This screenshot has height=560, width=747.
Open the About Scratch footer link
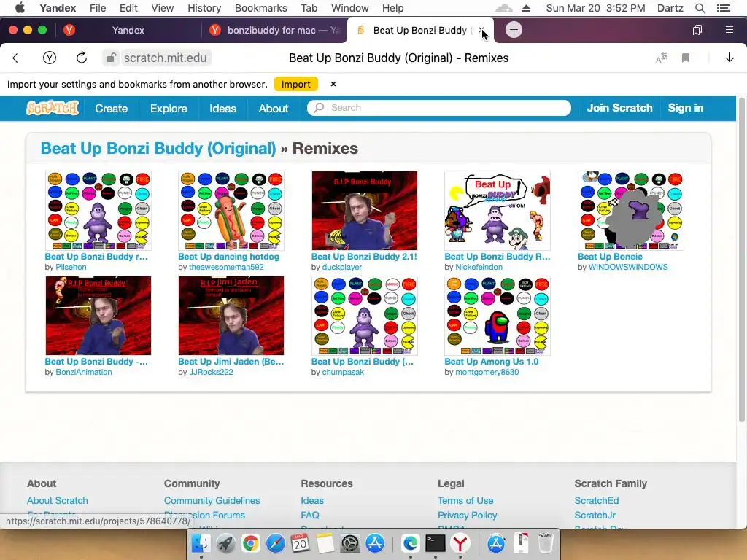point(57,500)
